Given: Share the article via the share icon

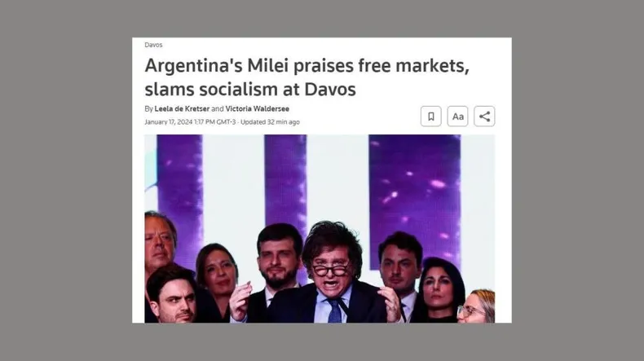Looking at the screenshot, I should pyautogui.click(x=485, y=117).
